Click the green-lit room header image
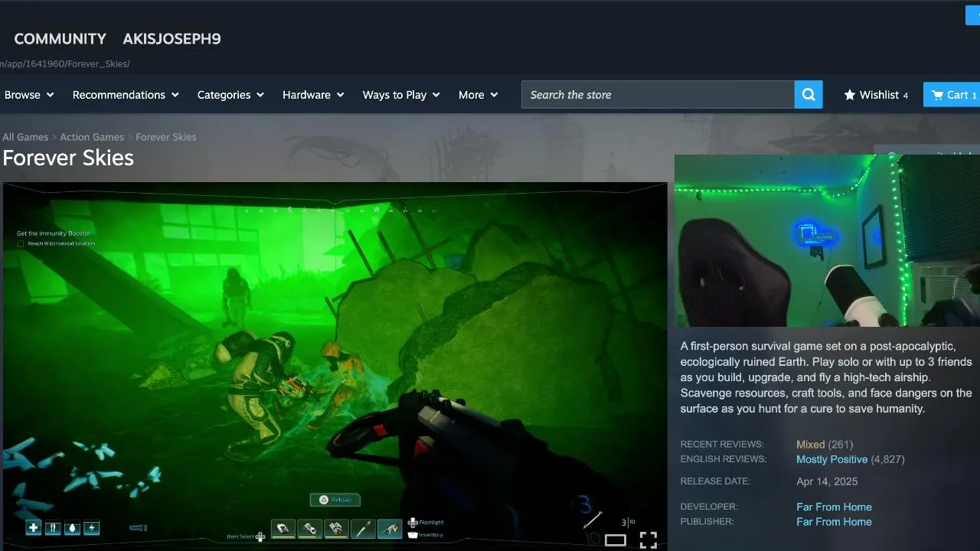The height and width of the screenshot is (551, 980). (x=827, y=240)
